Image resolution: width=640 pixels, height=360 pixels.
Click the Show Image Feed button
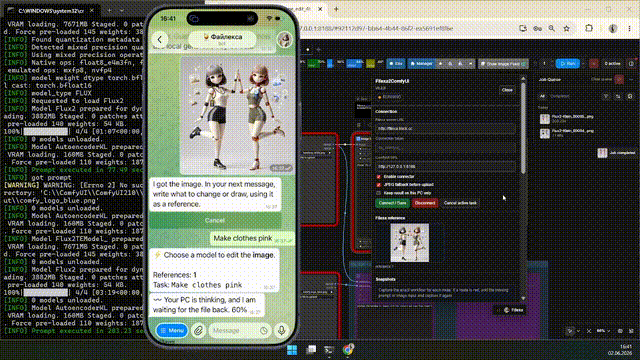point(503,64)
